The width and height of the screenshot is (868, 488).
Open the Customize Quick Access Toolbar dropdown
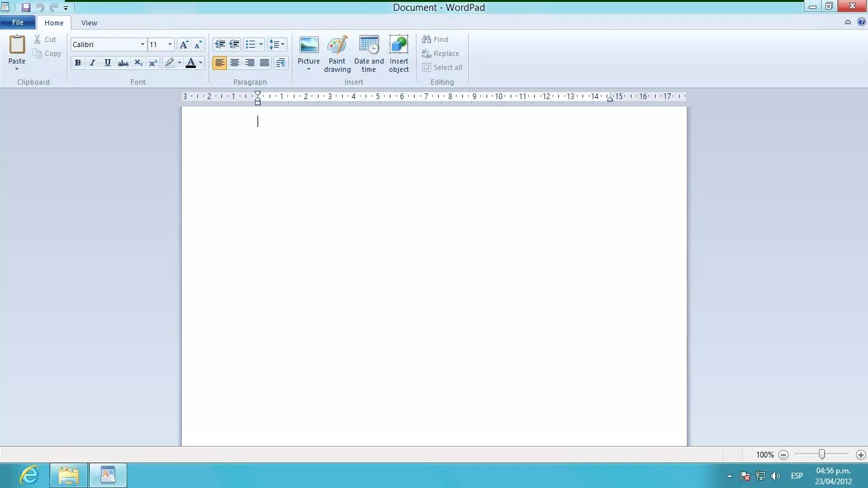tap(65, 8)
